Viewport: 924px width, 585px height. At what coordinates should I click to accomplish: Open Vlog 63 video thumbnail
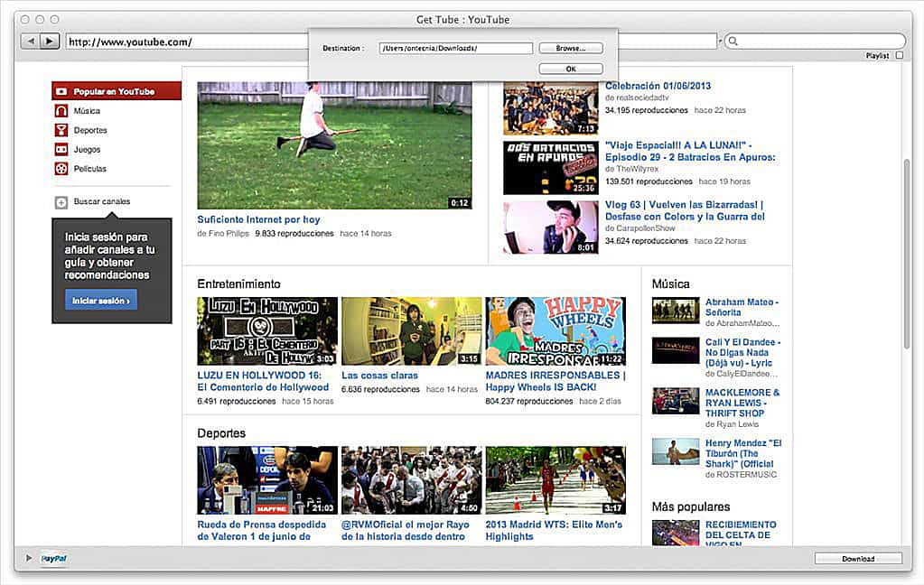pos(550,227)
